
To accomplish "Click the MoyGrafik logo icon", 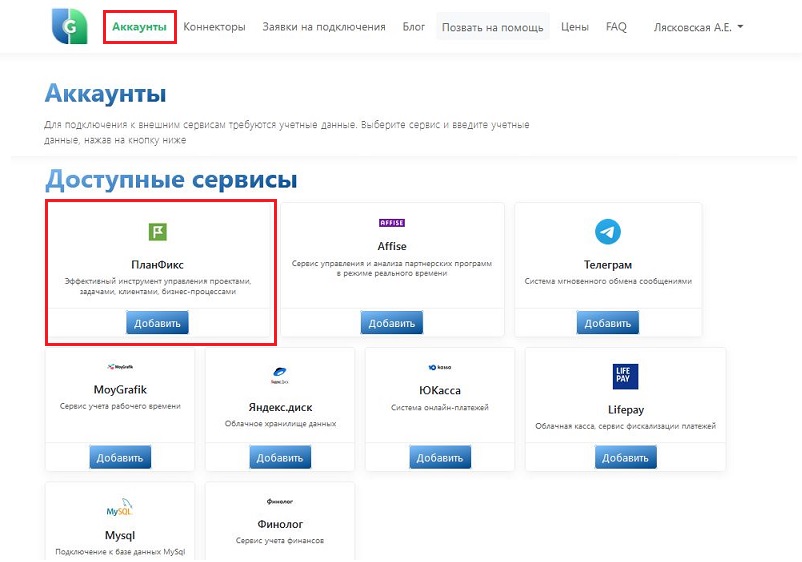I will [120, 367].
